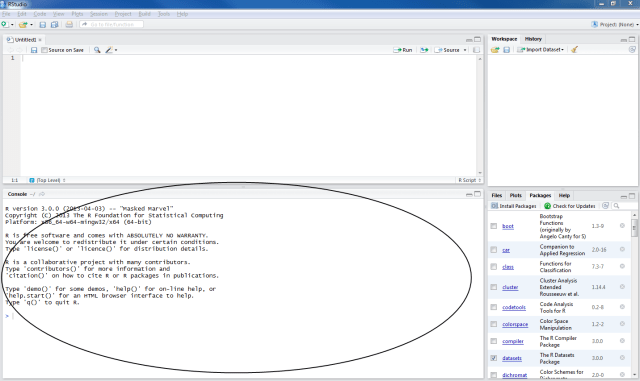Click the (Top Level) scope selector
Viewport: 640px width, 381px height.
point(47,180)
